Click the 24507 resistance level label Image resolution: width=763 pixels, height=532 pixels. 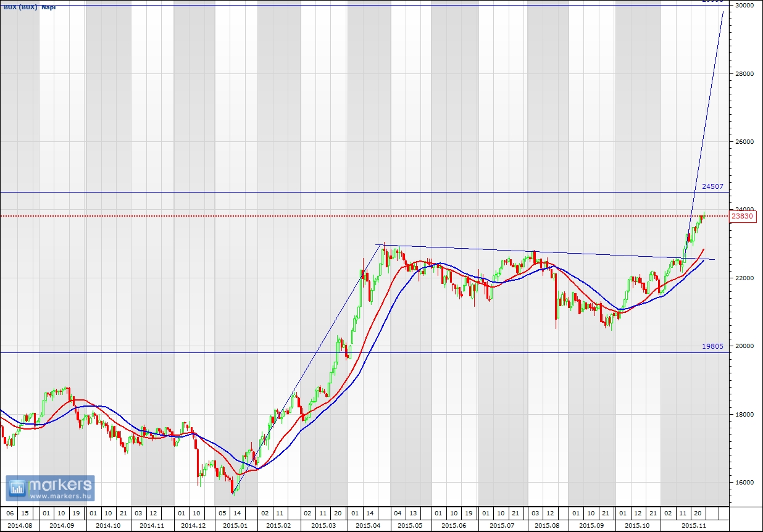[712, 186]
